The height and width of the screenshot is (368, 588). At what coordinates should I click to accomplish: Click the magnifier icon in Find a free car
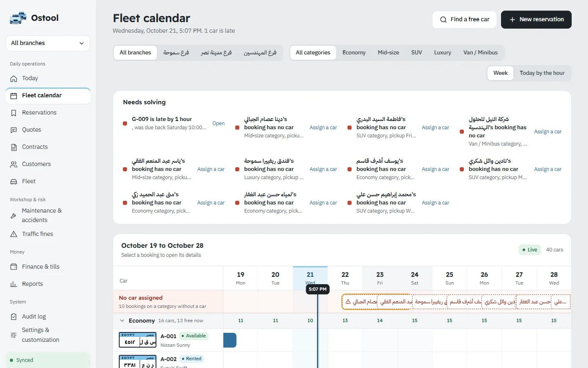click(x=443, y=20)
